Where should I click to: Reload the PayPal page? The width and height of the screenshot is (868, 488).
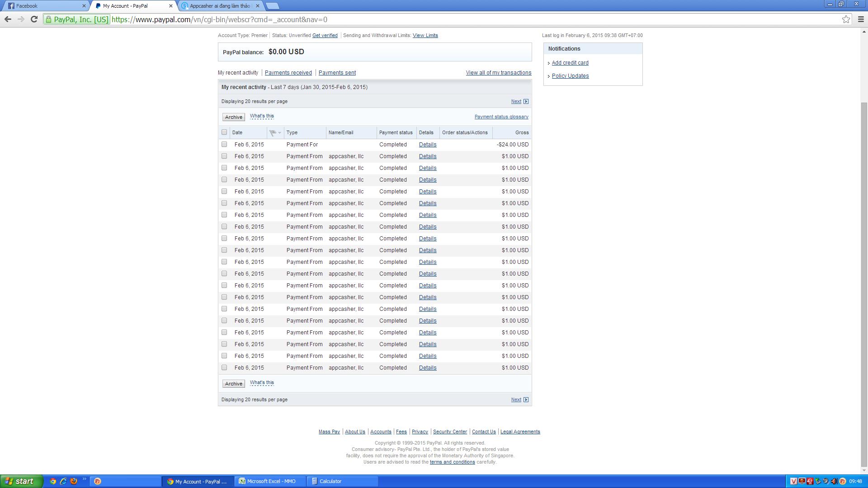[x=34, y=19]
